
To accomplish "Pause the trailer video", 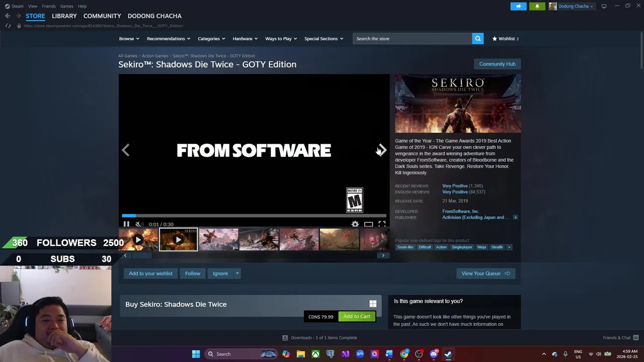I will tap(126, 224).
